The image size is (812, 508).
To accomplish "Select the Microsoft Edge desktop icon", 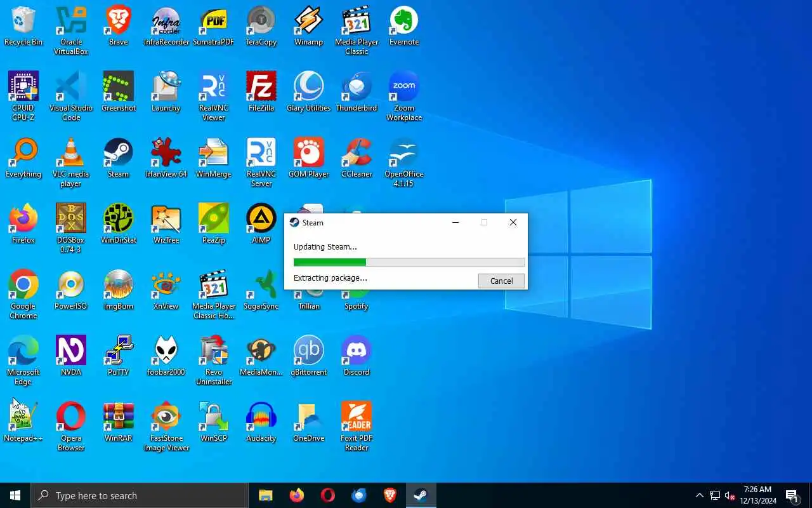I will pyautogui.click(x=23, y=361).
